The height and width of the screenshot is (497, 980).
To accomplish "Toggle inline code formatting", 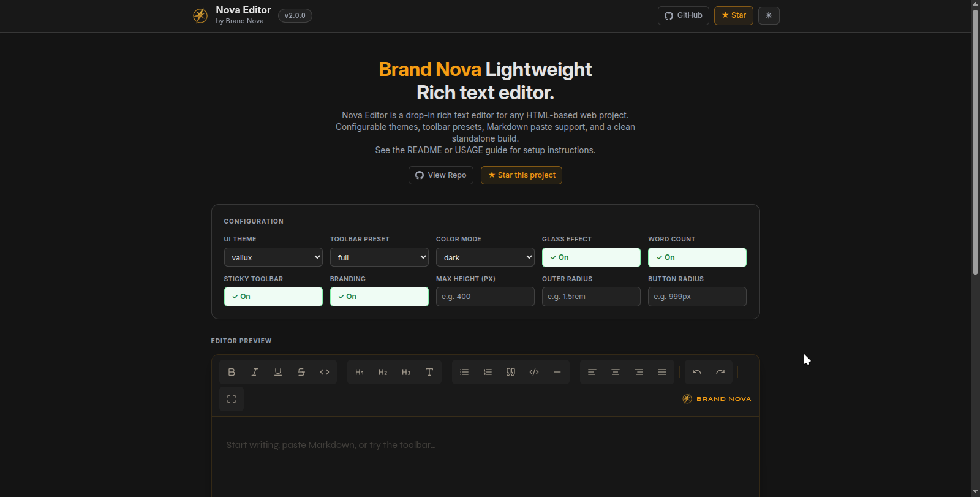I will tap(325, 372).
